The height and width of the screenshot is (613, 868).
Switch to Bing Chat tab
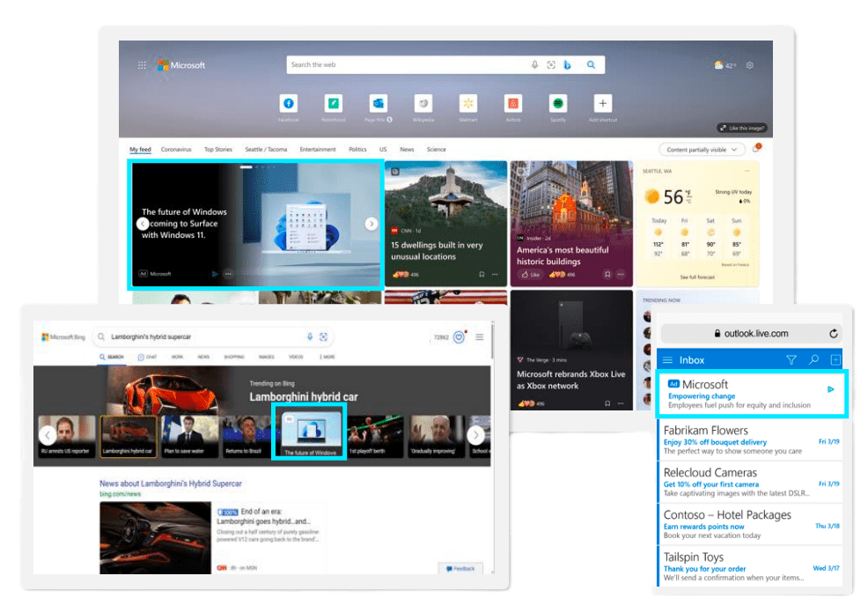tap(147, 358)
